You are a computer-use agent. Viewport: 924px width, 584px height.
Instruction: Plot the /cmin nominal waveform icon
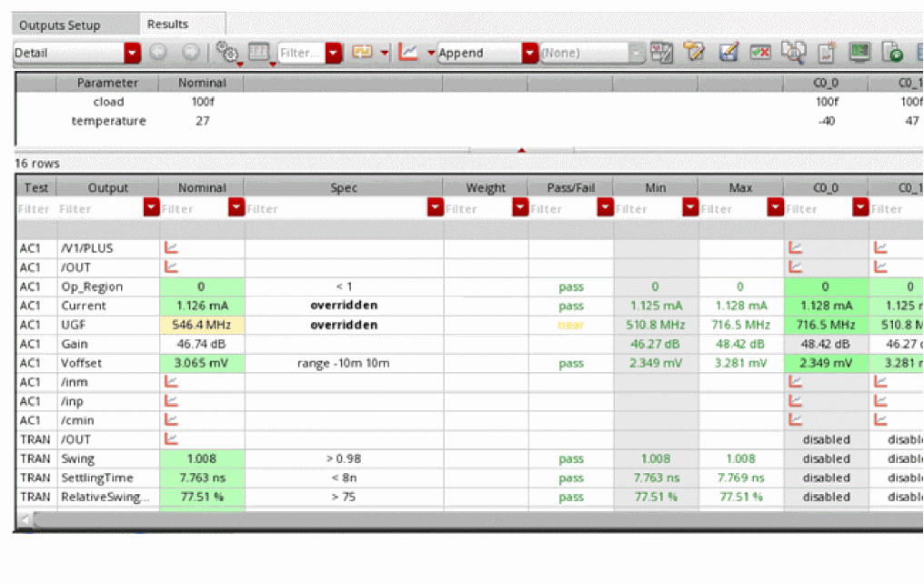click(171, 419)
